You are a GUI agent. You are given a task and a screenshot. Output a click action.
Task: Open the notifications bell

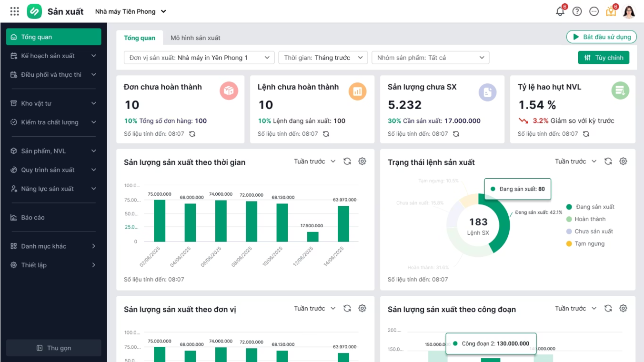click(x=560, y=11)
